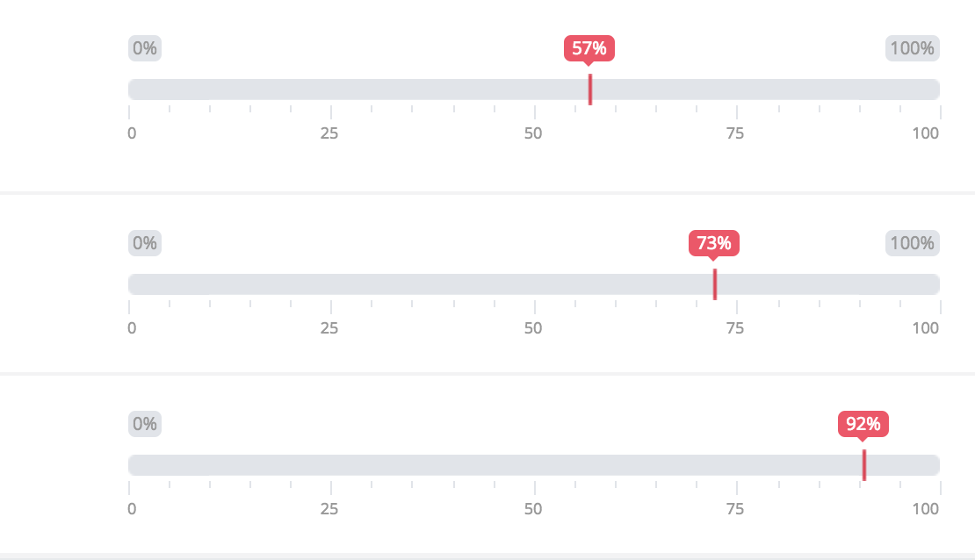The width and height of the screenshot is (975, 560).
Task: Click the 0 scale label under the first slider
Action: pos(132,133)
